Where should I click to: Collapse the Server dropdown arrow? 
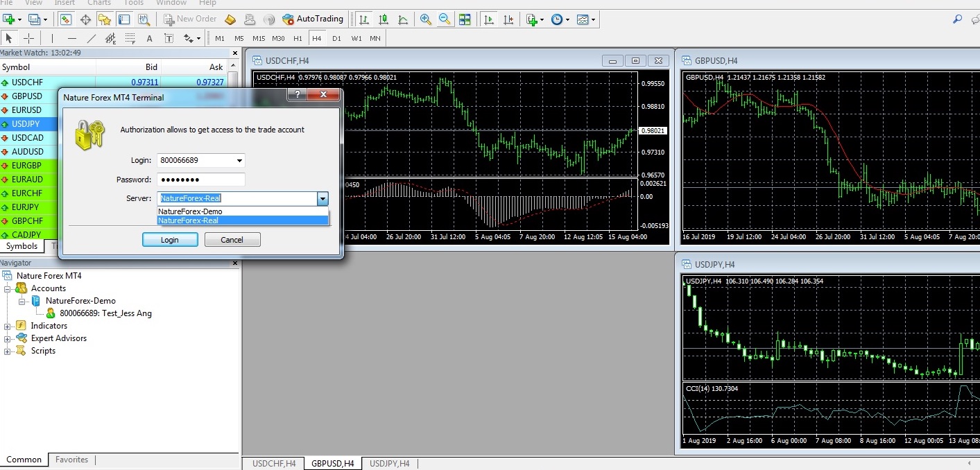point(323,199)
